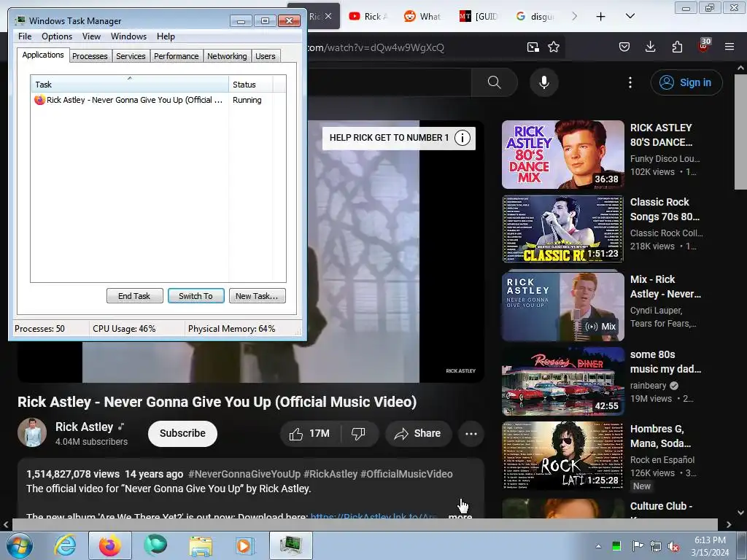Viewport: 747px width, 560px height.
Task: Click the horizontal scrollbar at page bottom
Action: [x=365, y=524]
